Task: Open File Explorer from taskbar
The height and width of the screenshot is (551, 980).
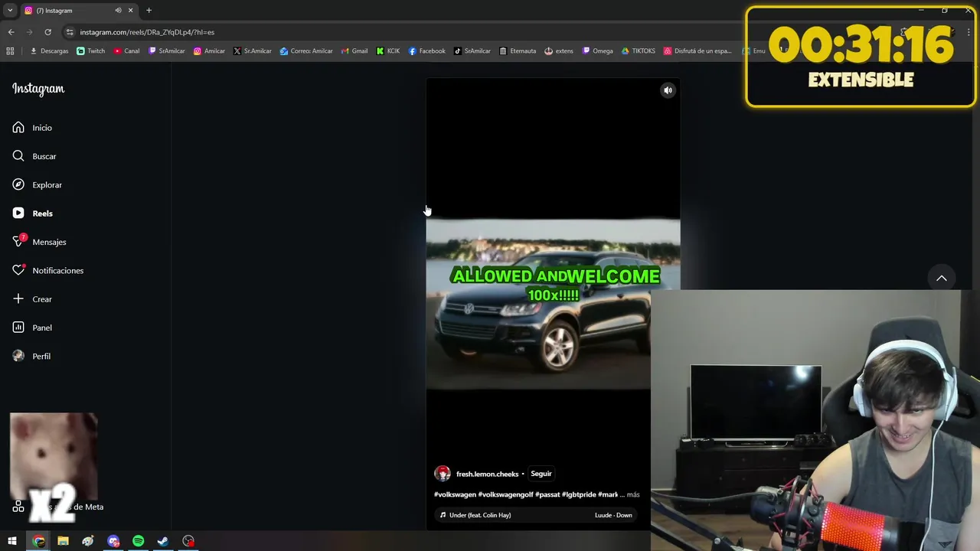Action: click(x=64, y=541)
